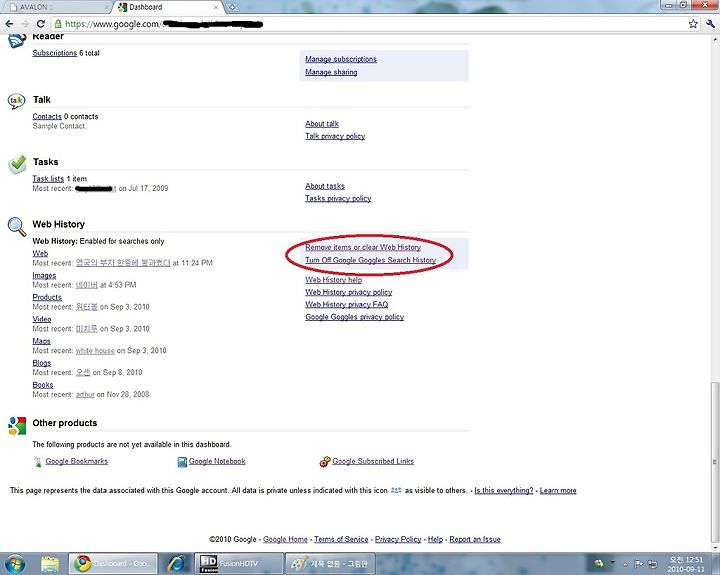Click the browser forward arrow
The width and height of the screenshot is (720, 575).
tap(25, 24)
